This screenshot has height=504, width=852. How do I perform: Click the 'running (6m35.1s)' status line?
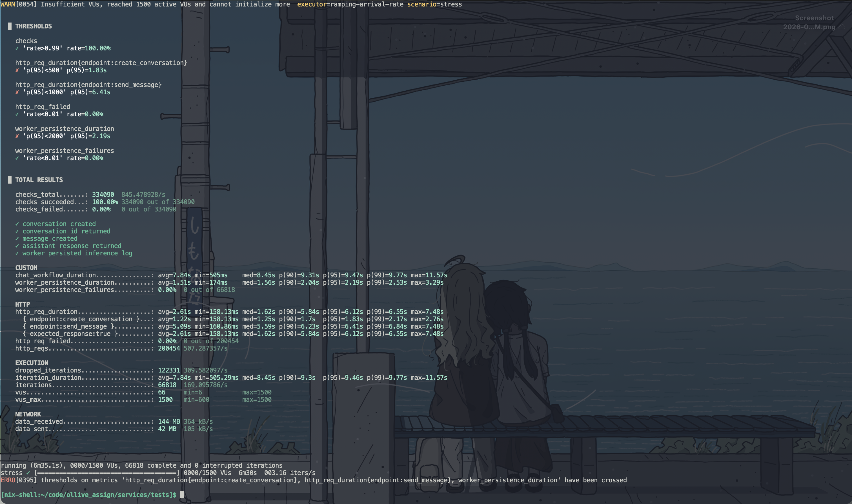(141, 465)
